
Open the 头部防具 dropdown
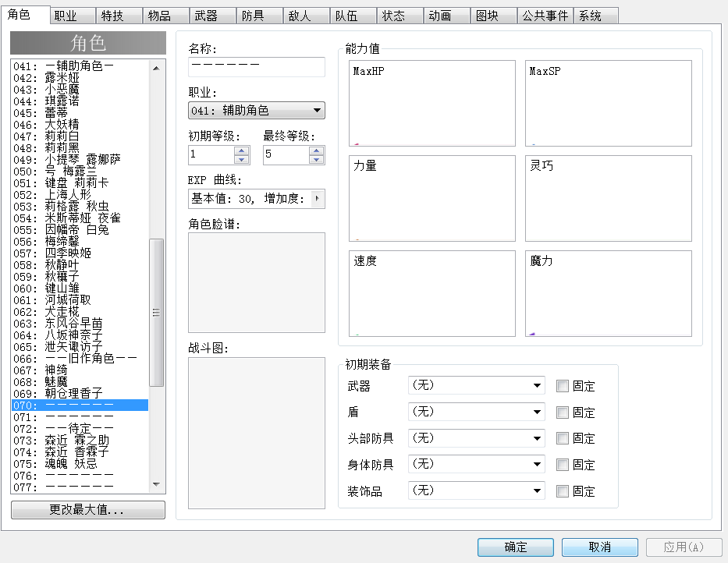pos(476,437)
